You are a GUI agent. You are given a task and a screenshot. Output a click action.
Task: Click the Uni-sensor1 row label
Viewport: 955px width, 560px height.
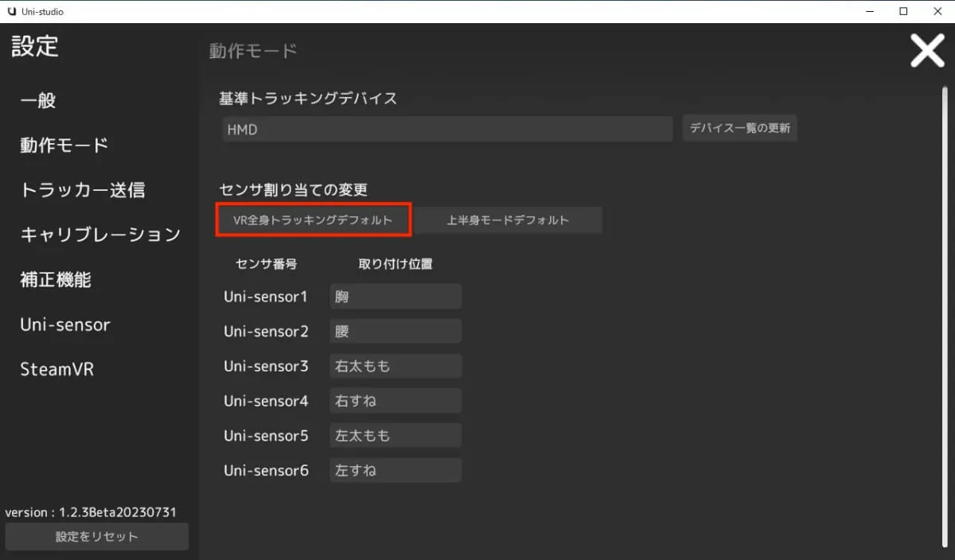(x=266, y=297)
